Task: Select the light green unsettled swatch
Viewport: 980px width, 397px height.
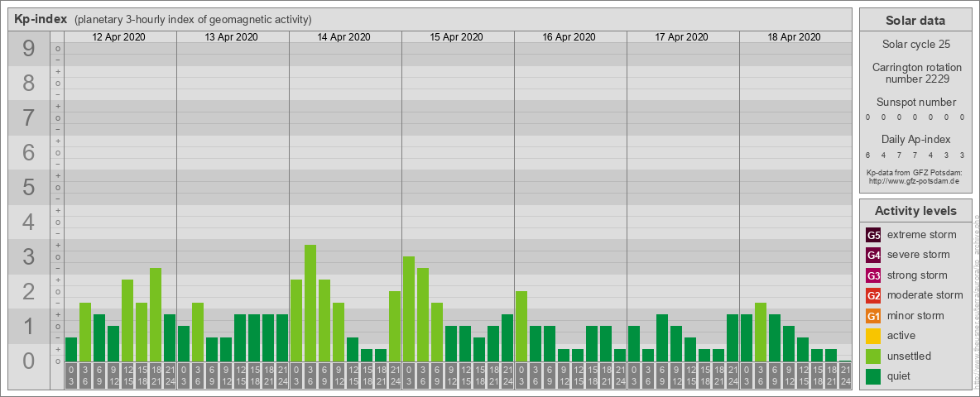Action: pyautogui.click(x=873, y=356)
